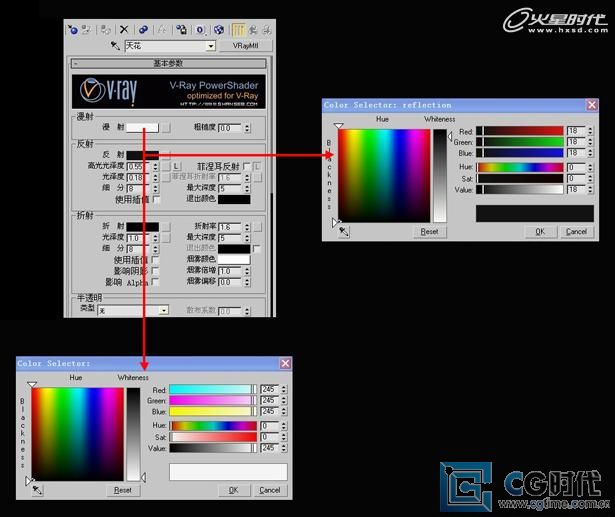Image resolution: width=615 pixels, height=517 pixels.
Task: Click Red spinner in reflection Color Selector
Action: [590, 131]
